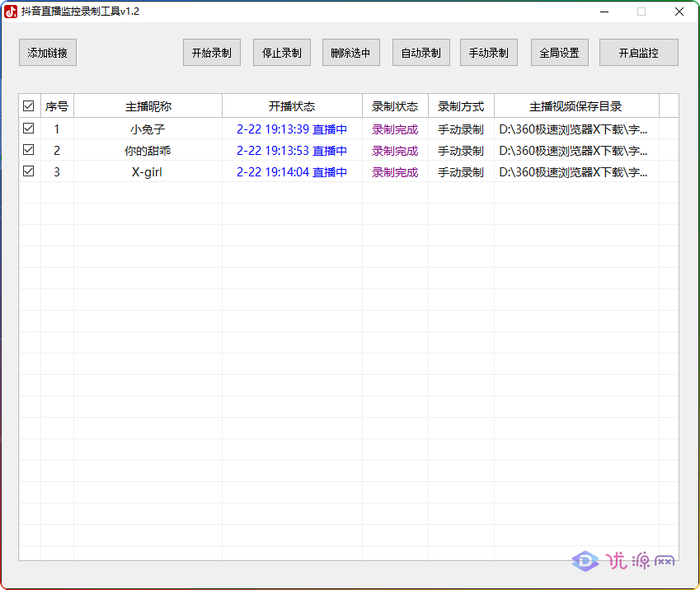The image size is (700, 590).
Task: Enable monitoring with 开启监控
Action: (x=639, y=53)
